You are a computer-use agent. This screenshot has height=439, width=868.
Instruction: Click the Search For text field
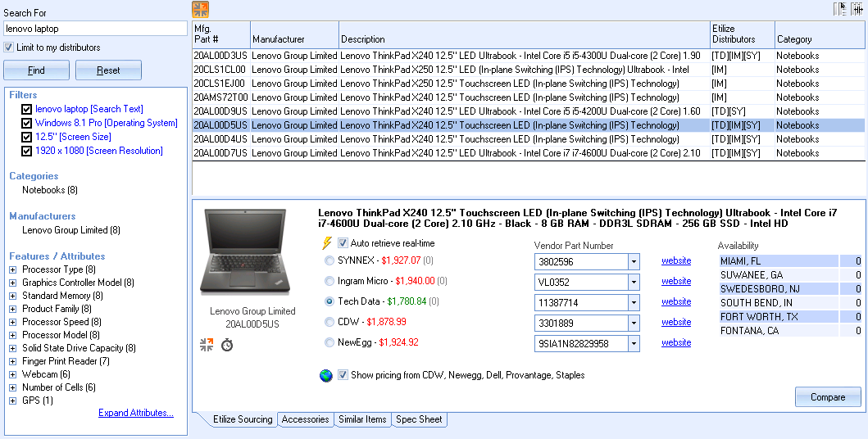pyautogui.click(x=96, y=29)
